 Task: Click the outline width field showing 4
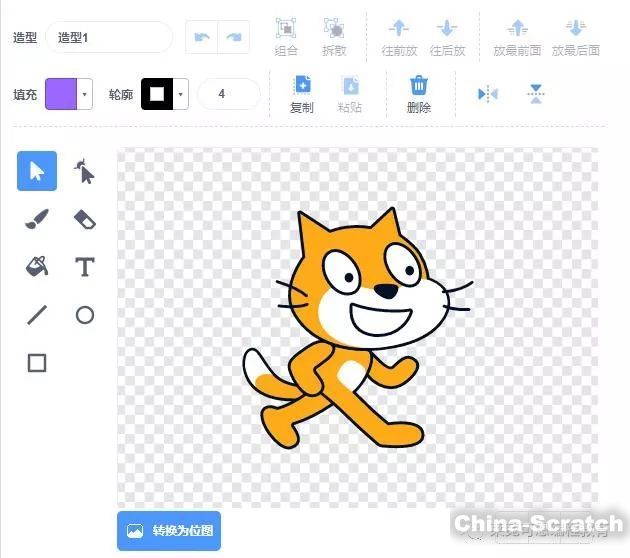[x=228, y=95]
